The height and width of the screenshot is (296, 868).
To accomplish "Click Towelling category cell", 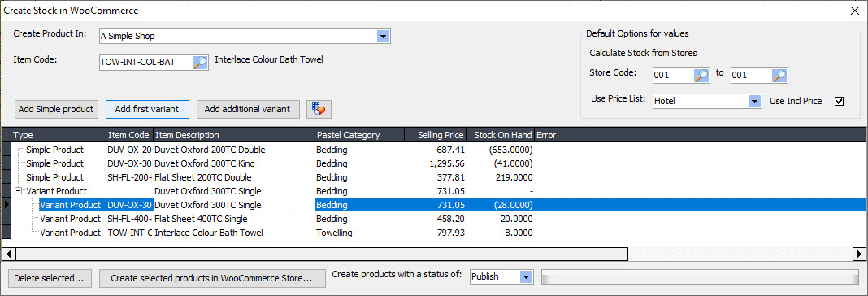I will [x=358, y=233].
